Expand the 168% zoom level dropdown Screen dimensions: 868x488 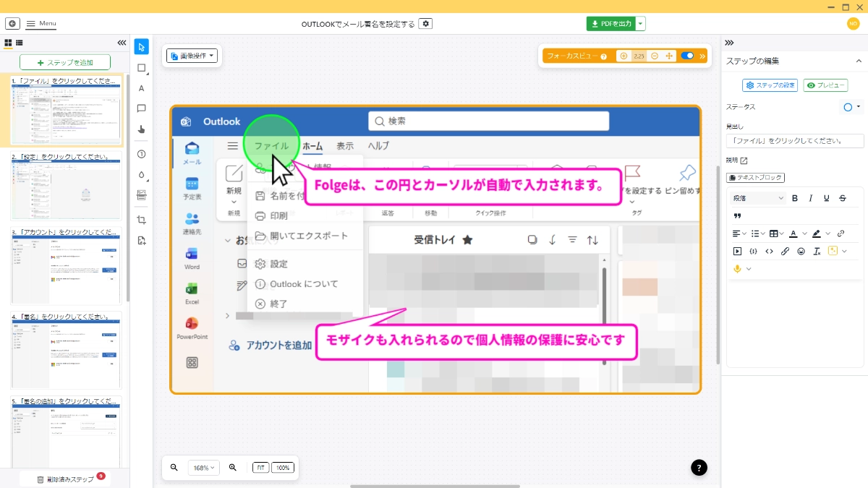click(202, 468)
